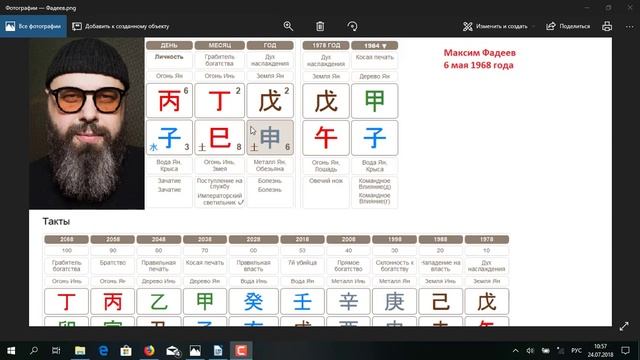Select the green 甲 stem under 1984

pos(375,101)
